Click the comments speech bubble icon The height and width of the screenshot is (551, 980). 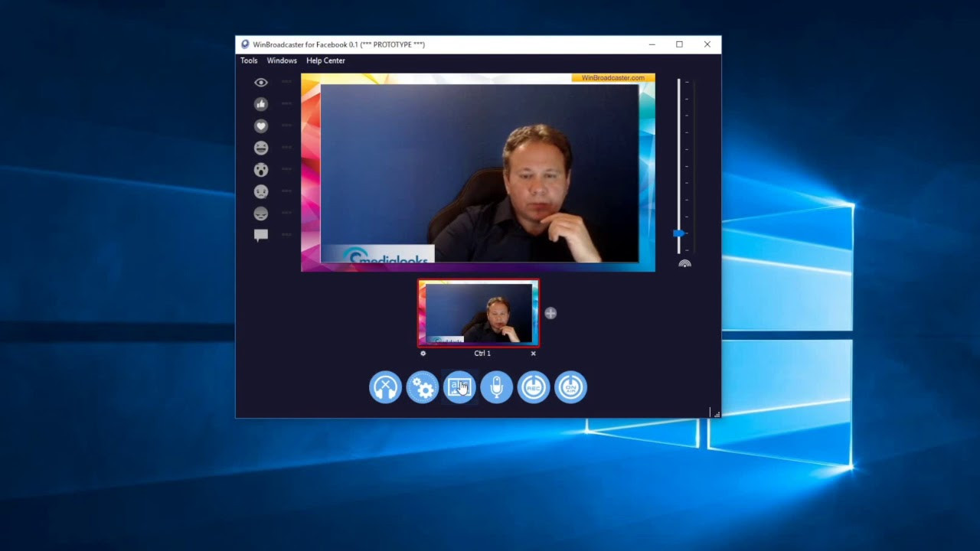point(261,235)
